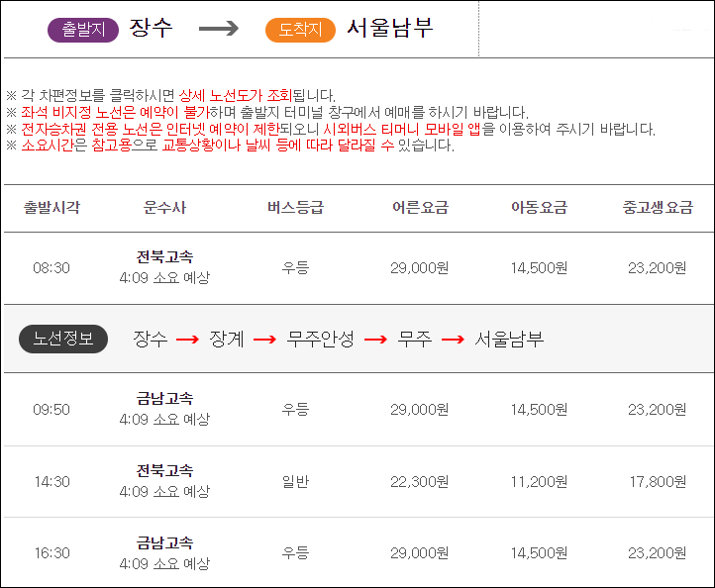Click the 어른요금 column header
Viewport: 715px width, 588px height.
point(421,208)
